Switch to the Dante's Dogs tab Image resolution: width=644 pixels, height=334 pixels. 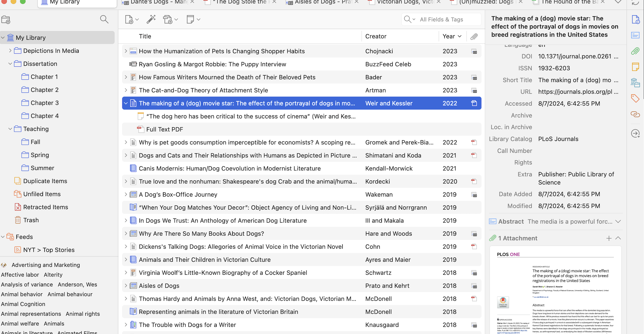tap(158, 2)
